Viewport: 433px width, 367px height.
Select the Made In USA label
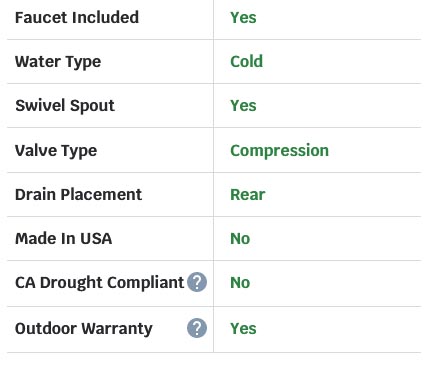63,238
